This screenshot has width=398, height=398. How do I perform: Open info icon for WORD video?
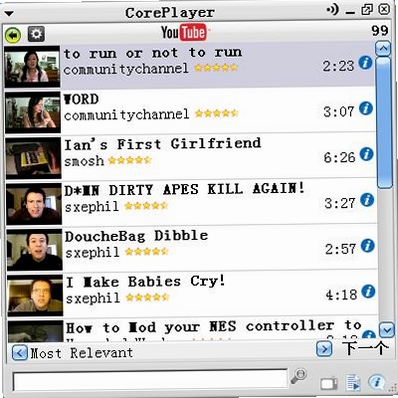pyautogui.click(x=366, y=108)
